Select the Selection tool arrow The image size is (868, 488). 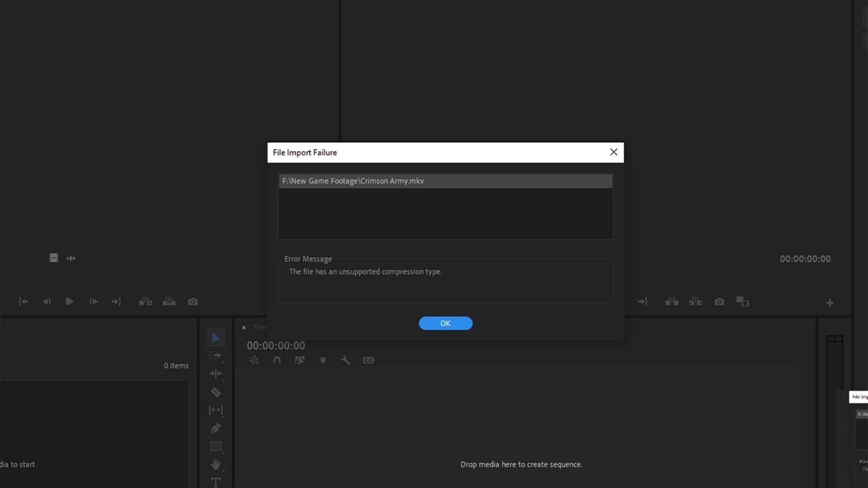[215, 338]
